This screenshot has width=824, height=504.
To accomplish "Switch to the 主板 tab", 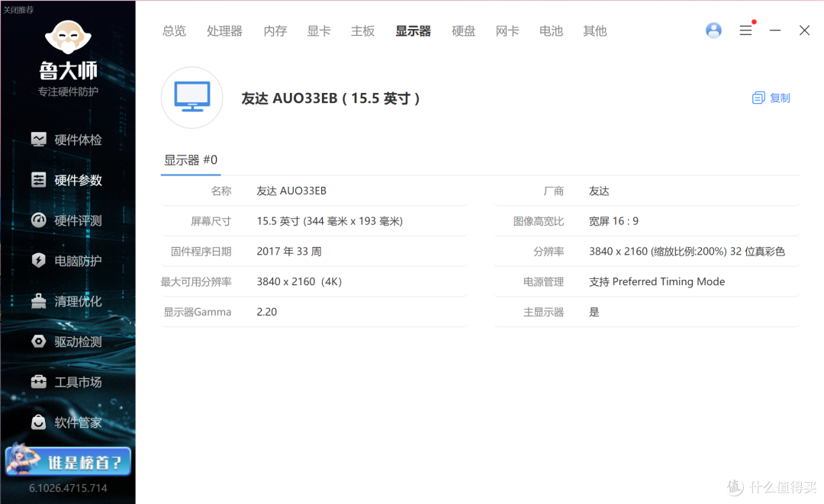I will pos(362,31).
